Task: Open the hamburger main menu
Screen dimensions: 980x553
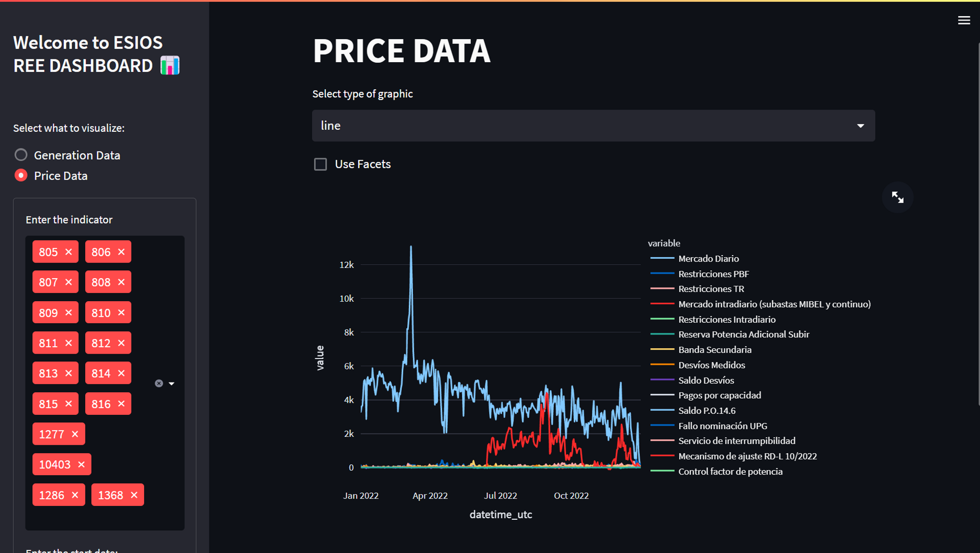Action: [963, 21]
